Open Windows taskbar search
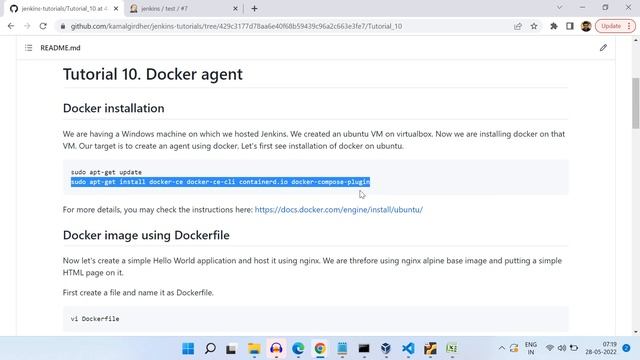This screenshot has height=360, width=640. [x=210, y=349]
